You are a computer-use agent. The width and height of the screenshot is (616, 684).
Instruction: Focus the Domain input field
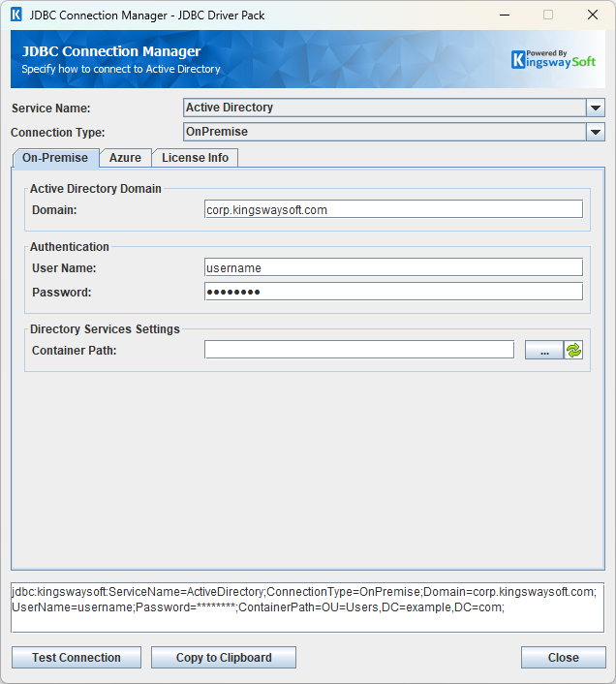coord(393,209)
